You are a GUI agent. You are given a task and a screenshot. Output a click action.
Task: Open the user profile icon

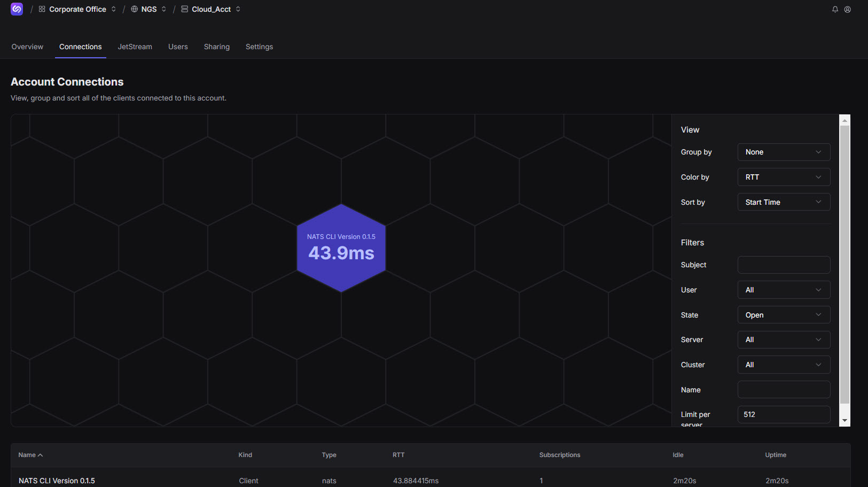tap(847, 9)
